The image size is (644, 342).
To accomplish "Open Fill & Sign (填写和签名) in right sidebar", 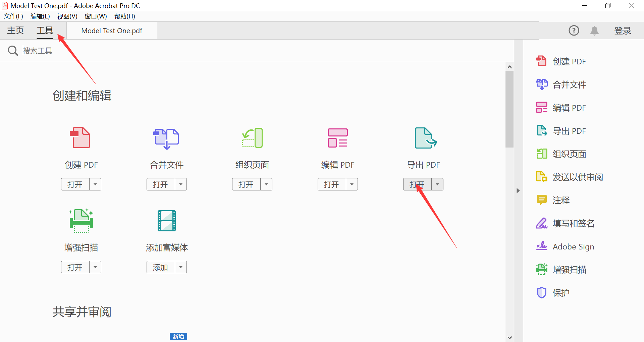I will click(573, 223).
